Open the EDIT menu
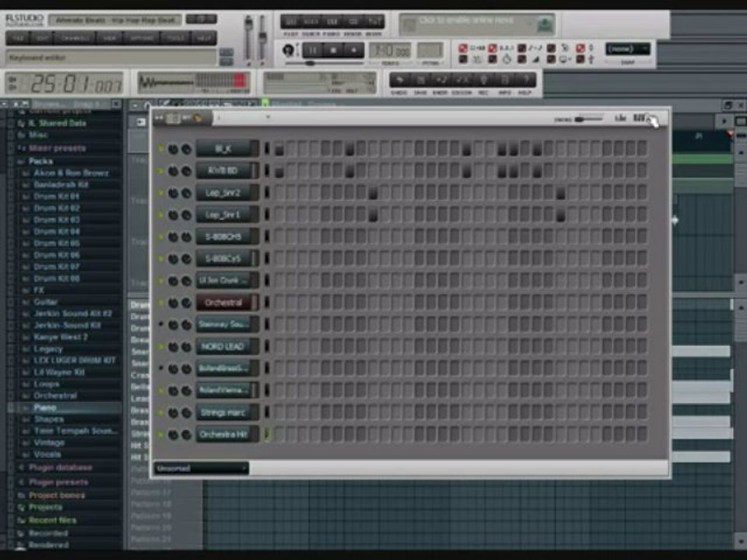Viewport: 747px width, 560px height. (x=42, y=37)
